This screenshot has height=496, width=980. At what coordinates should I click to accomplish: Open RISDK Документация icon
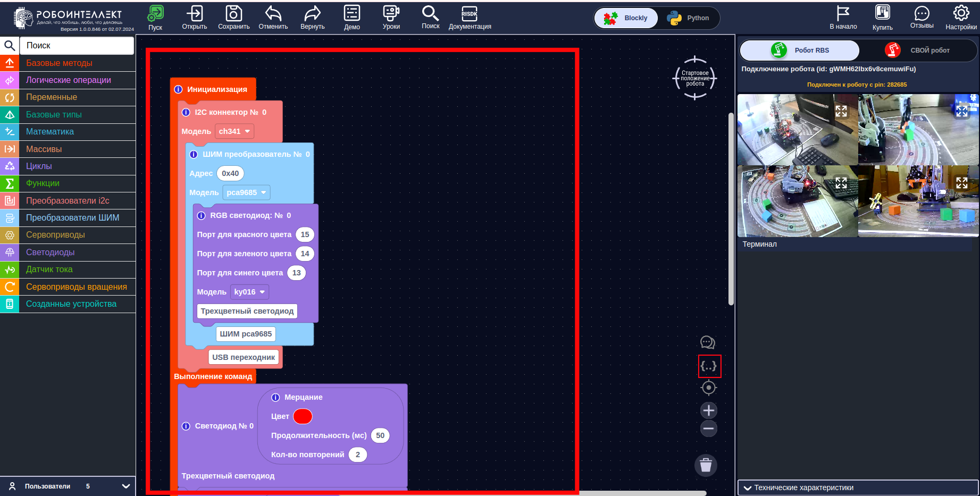tap(470, 13)
